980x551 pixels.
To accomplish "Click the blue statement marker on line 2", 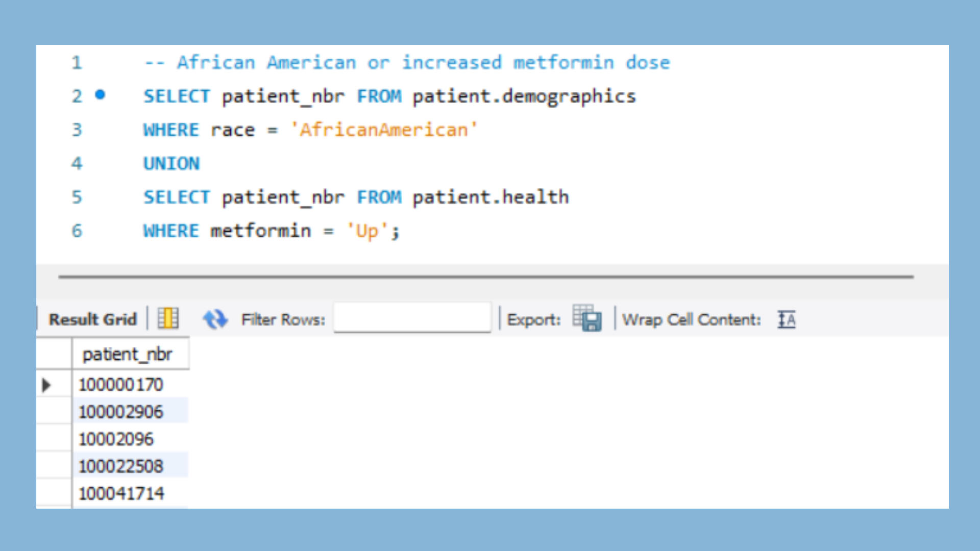I will [100, 95].
